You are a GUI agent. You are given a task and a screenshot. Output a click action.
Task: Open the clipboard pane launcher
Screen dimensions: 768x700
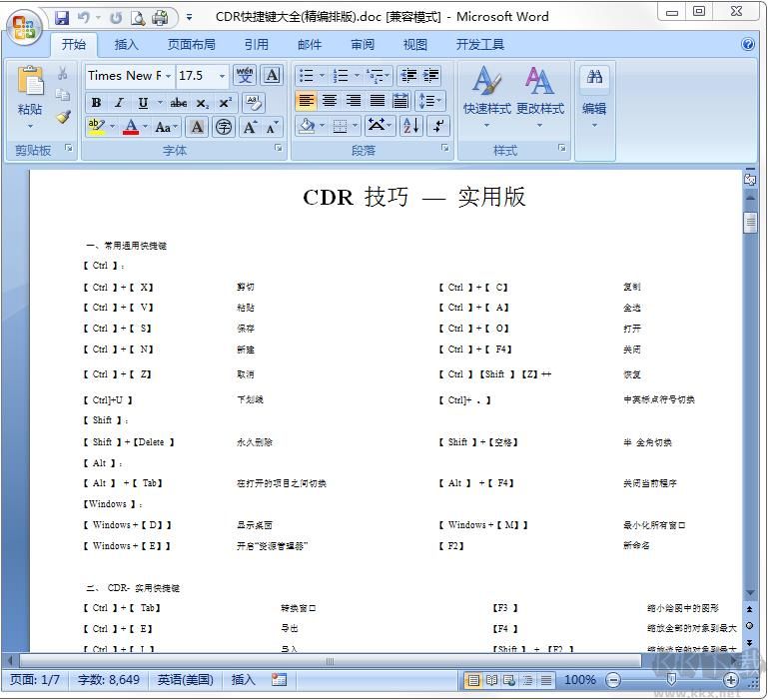click(69, 148)
